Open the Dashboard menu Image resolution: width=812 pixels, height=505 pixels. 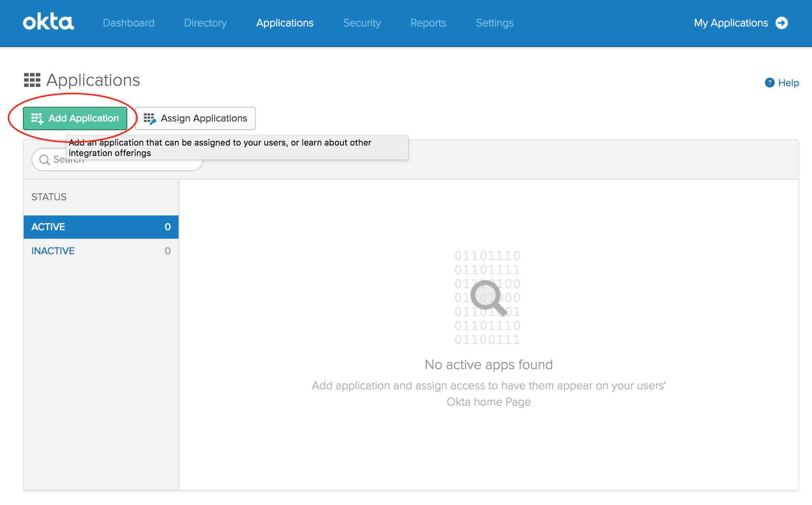click(x=128, y=23)
